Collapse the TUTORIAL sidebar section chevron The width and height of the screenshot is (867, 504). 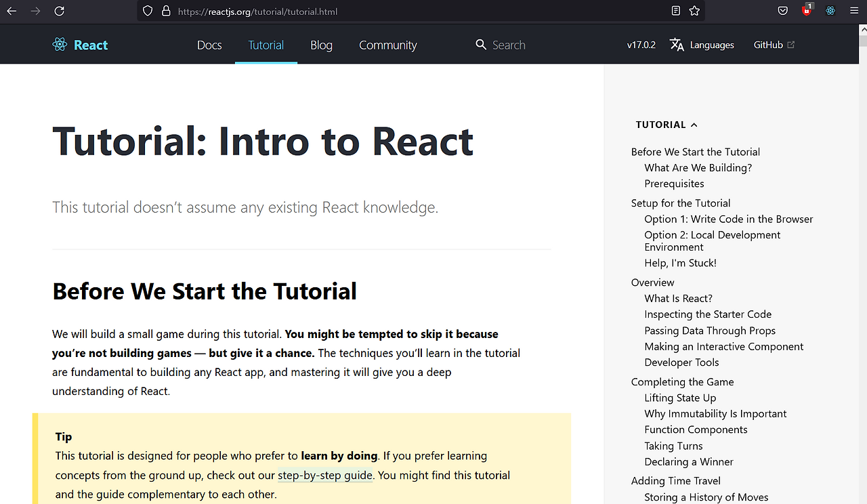pyautogui.click(x=694, y=125)
